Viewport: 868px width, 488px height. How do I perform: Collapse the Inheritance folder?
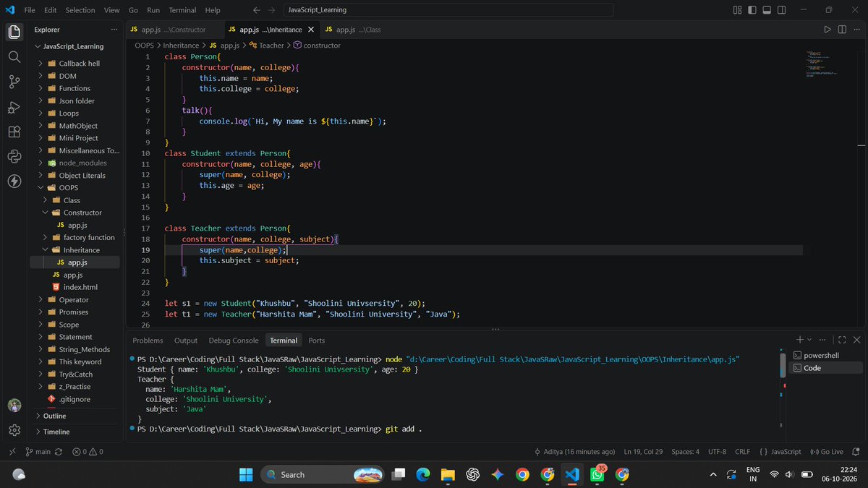pyautogui.click(x=75, y=250)
